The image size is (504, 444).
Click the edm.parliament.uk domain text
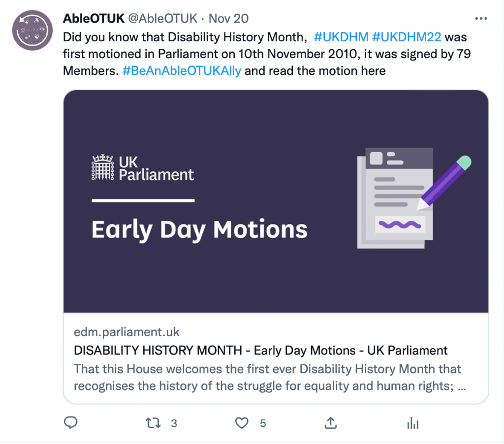pos(126,332)
